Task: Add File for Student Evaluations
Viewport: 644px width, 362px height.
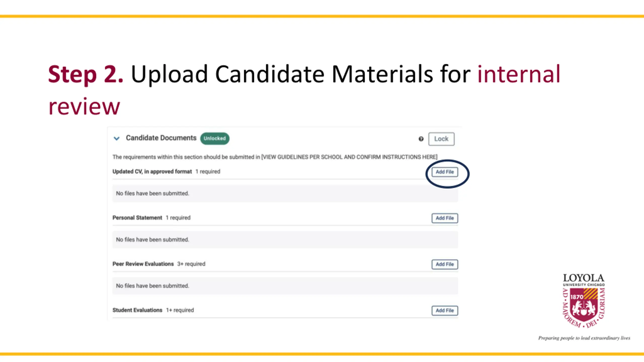Action: 445,310
